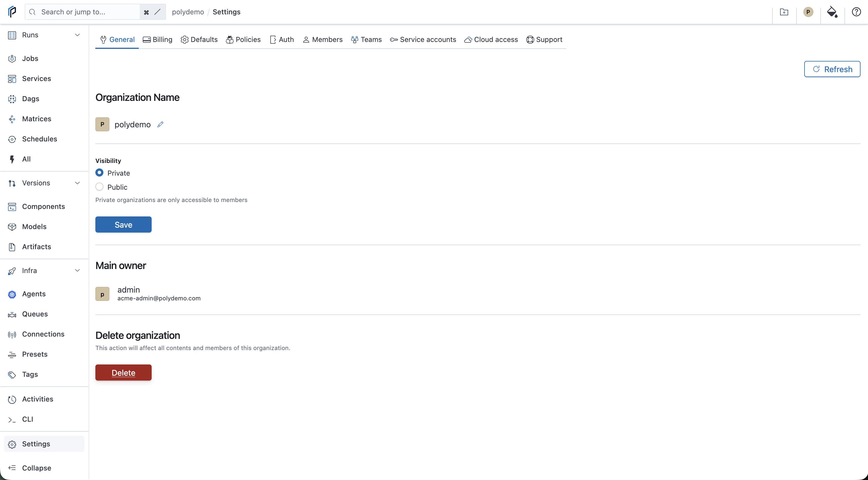Select the Private visibility radio button
Viewport: 868px width, 480px height.
pos(99,172)
